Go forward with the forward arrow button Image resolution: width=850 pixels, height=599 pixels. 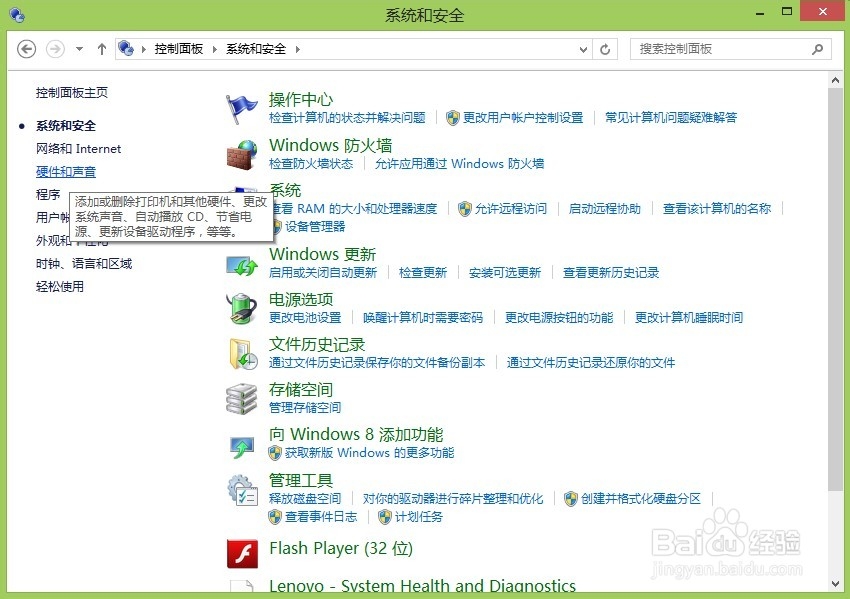coord(55,49)
